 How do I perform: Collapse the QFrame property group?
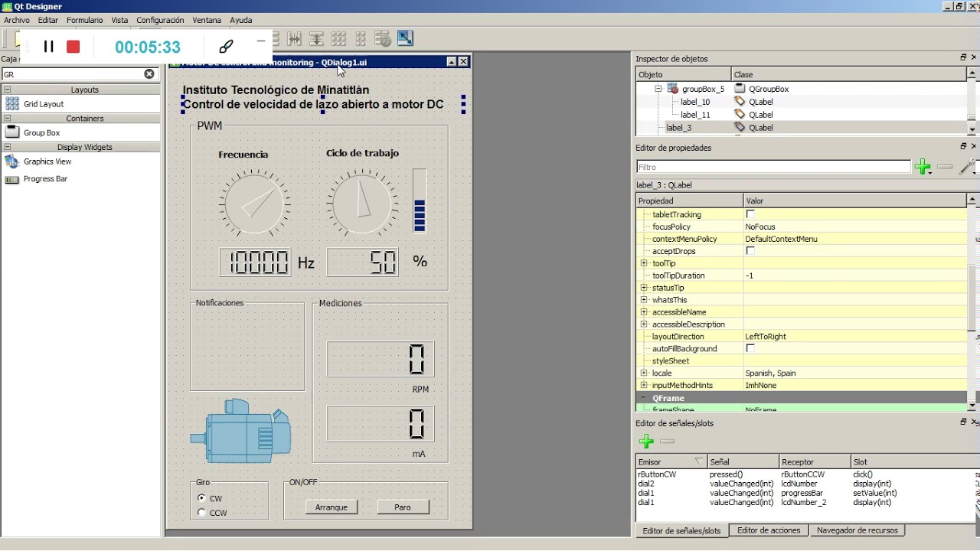click(x=644, y=398)
